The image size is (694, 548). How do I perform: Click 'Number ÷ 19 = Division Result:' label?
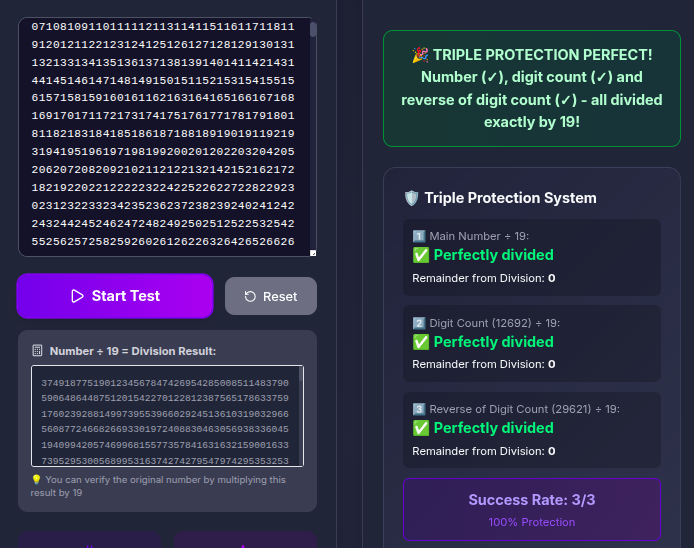pos(133,351)
